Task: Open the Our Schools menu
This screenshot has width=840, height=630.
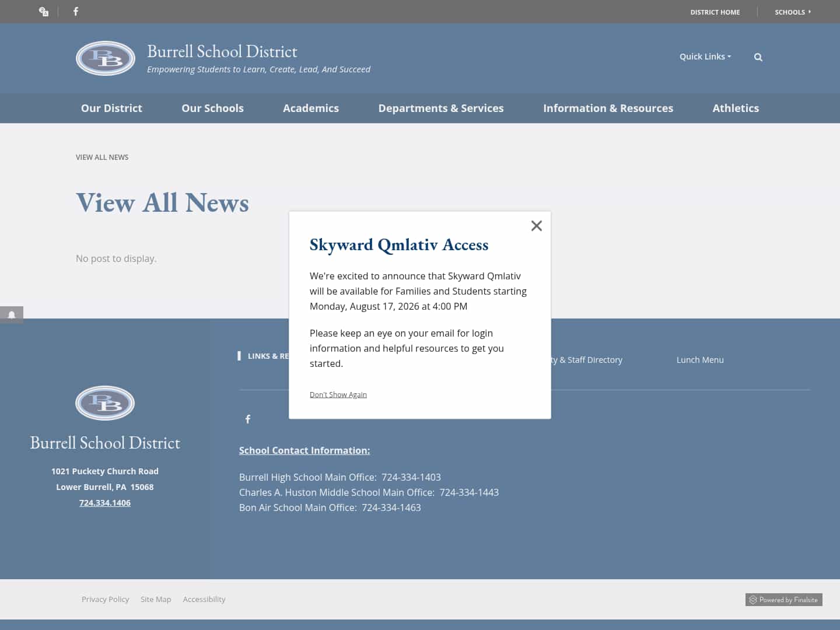Action: pyautogui.click(x=212, y=108)
